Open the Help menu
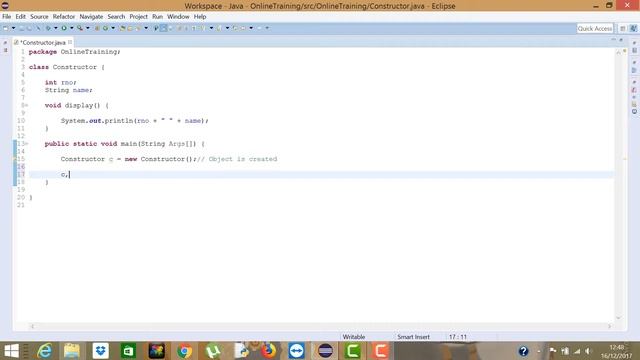Screen dimensions: 640x360 (x=200, y=17)
